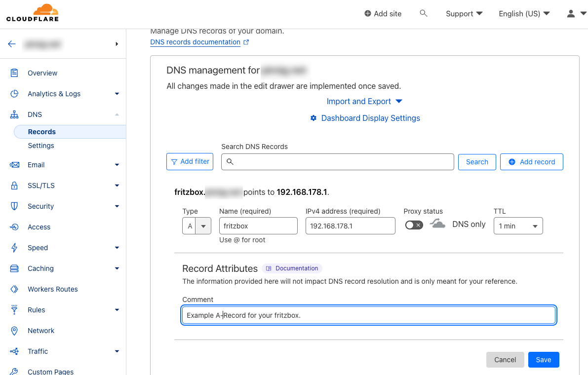
Task: Expand the Speed submenu arrow
Action: point(117,248)
